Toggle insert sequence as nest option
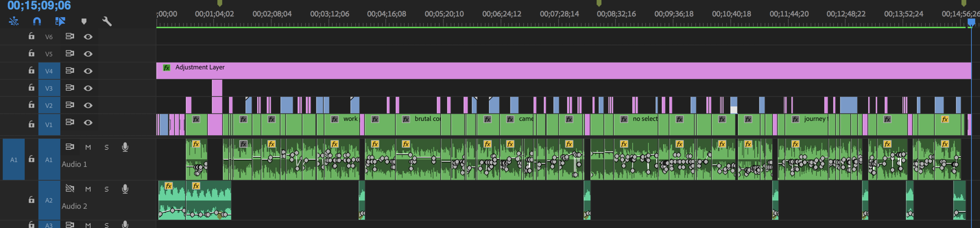This screenshot has height=228, width=980. [x=14, y=21]
